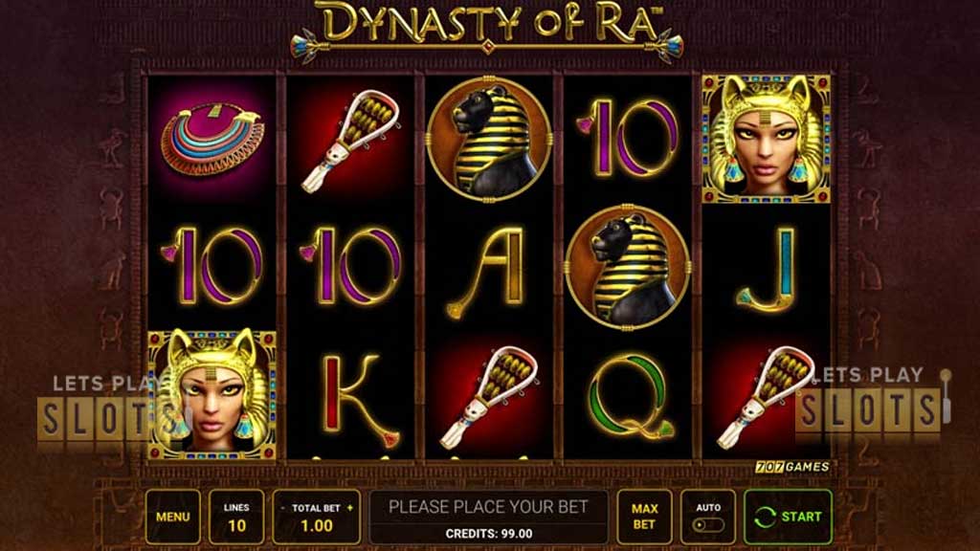Click the credits display reading 99.00

489,534
